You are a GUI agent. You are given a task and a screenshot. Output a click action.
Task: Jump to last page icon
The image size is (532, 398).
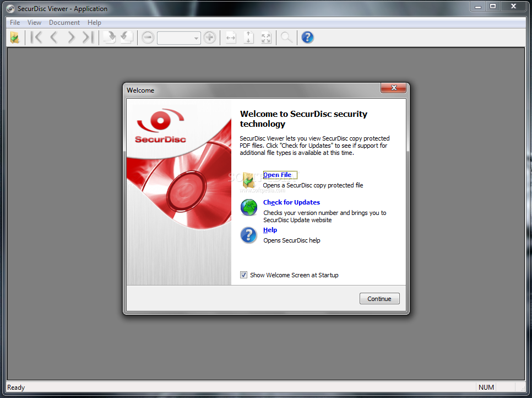(88, 37)
